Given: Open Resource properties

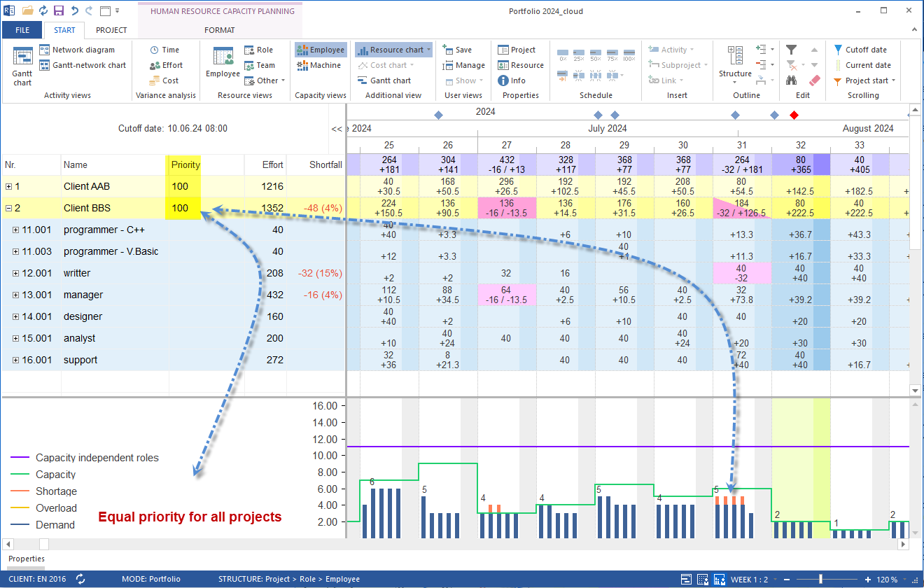Looking at the screenshot, I should (x=521, y=65).
